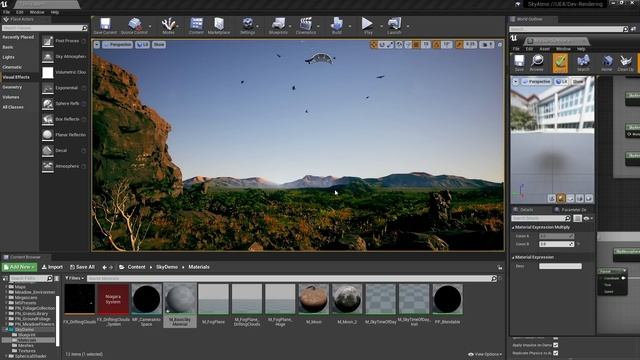Viewport: 640px width, 360px height.
Task: Select Sky Atmosphere actor in Place Actors
Action: point(64,57)
